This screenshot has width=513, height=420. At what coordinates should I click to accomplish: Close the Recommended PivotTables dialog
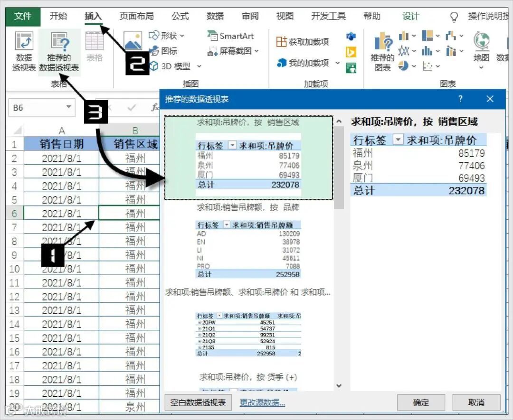tap(490, 99)
